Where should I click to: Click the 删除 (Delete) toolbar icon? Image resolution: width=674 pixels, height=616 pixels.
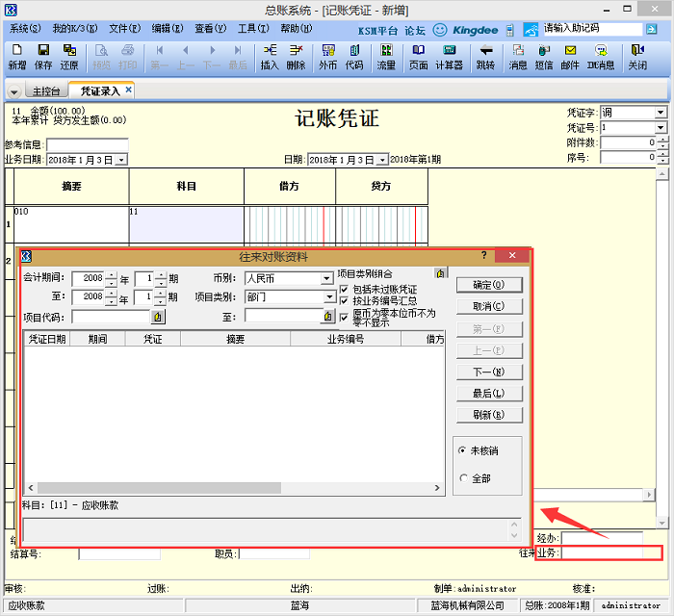(296, 57)
